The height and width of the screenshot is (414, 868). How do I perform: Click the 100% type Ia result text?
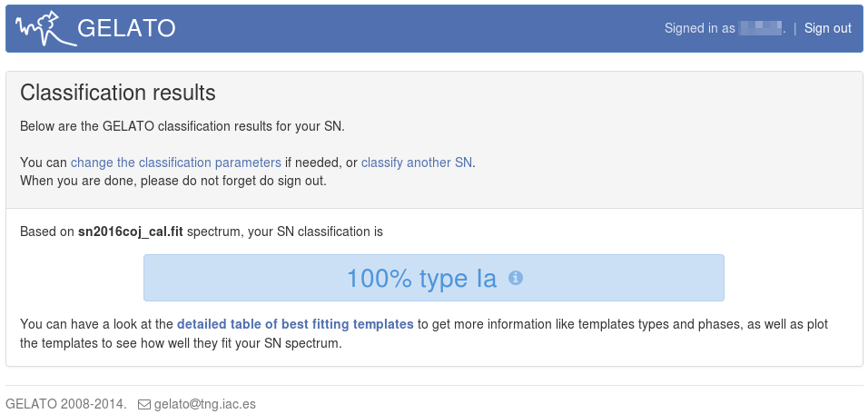tap(421, 278)
